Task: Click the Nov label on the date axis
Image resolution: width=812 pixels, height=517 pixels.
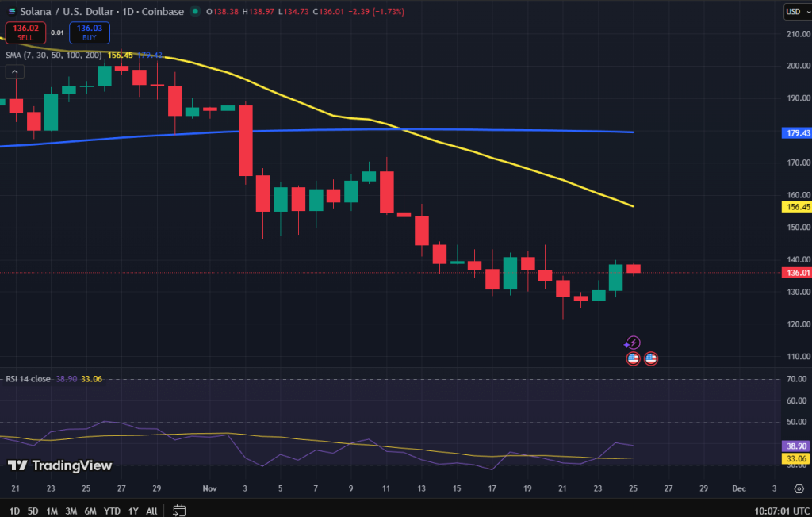Action: pyautogui.click(x=209, y=488)
